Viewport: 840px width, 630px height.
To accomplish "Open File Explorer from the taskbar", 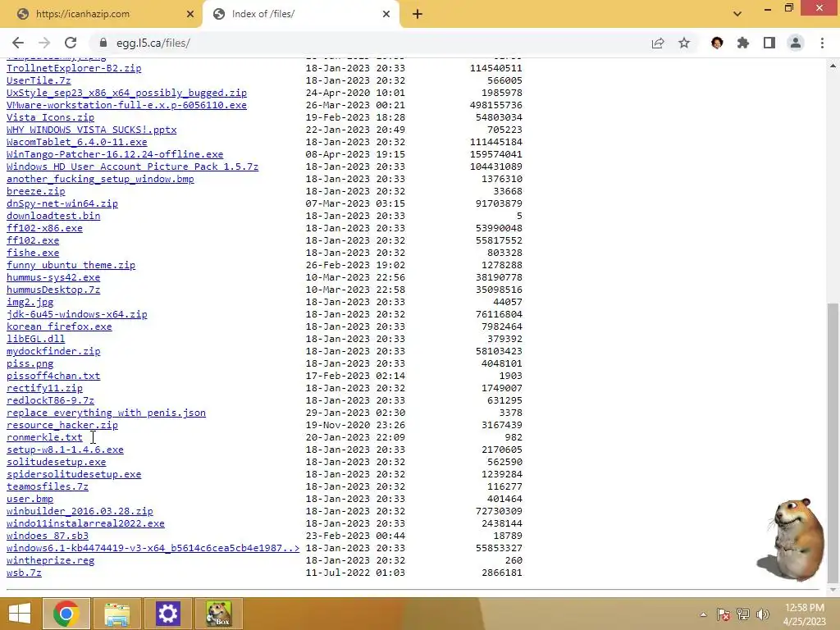I will [116, 614].
